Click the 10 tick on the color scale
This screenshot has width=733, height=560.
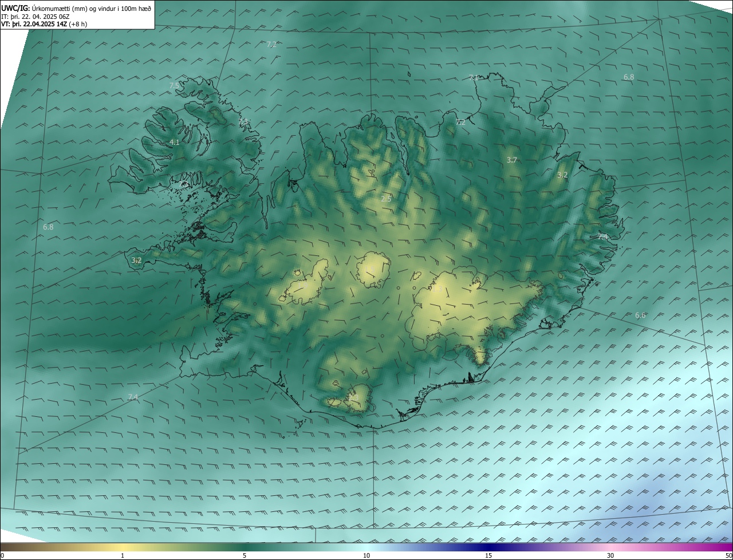tap(366, 555)
